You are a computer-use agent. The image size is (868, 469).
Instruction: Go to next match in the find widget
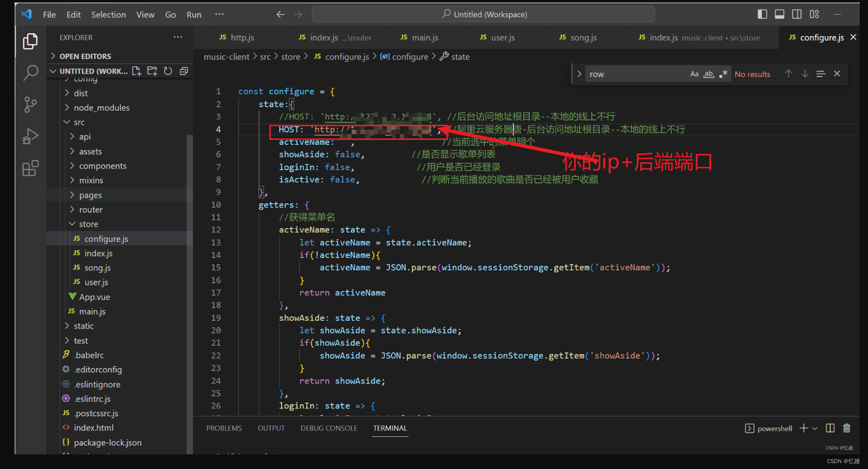tap(805, 74)
